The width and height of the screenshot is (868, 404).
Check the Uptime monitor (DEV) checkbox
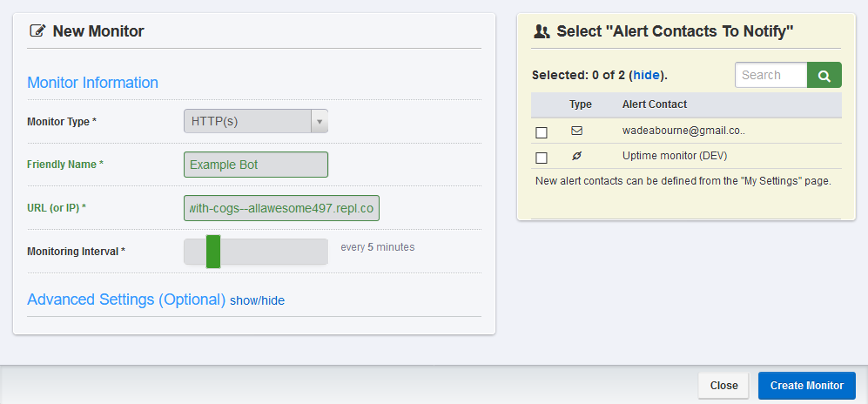pyautogui.click(x=542, y=158)
